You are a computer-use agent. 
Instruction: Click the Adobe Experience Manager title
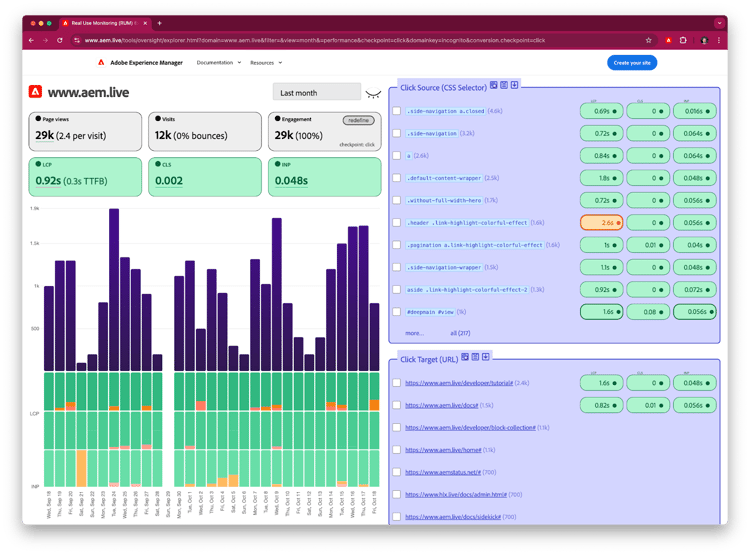tap(146, 63)
